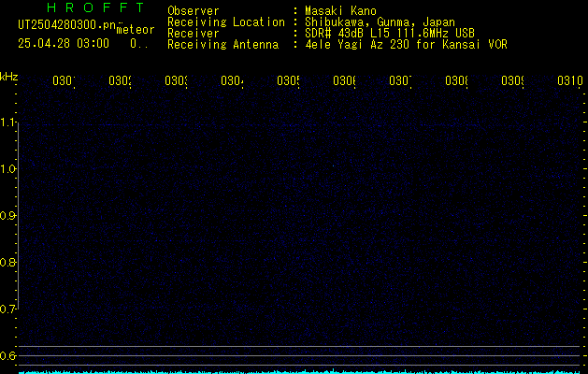The width and height of the screenshot is (588, 374).
Task: Click the location Shibukawa, Gunma, Japan
Action: coord(380,22)
